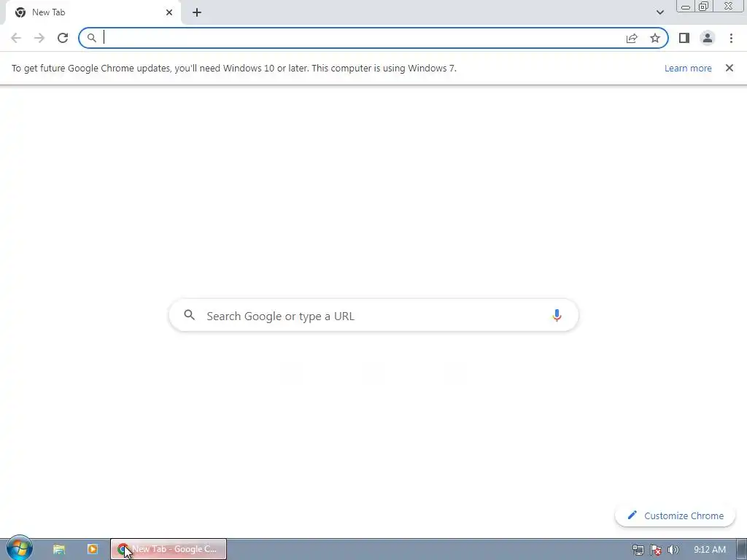Open the volume speaker tray icon
This screenshot has height=560, width=747.
(x=673, y=550)
